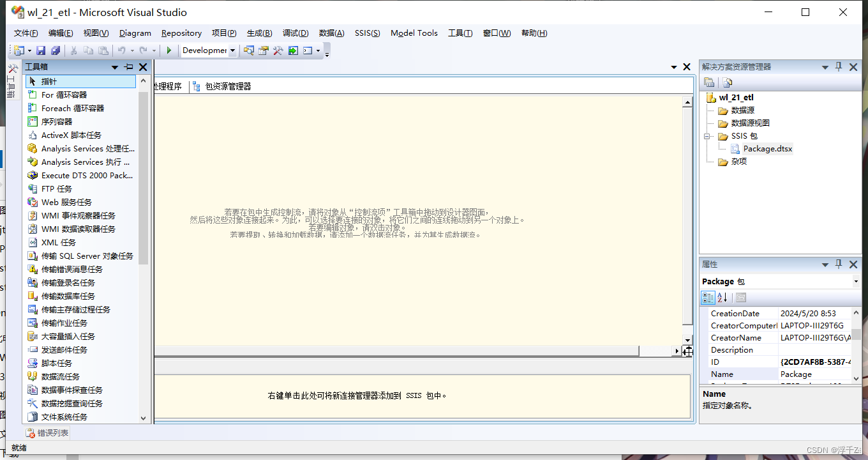
Task: Click the Redo toolbar icon
Action: click(x=144, y=50)
